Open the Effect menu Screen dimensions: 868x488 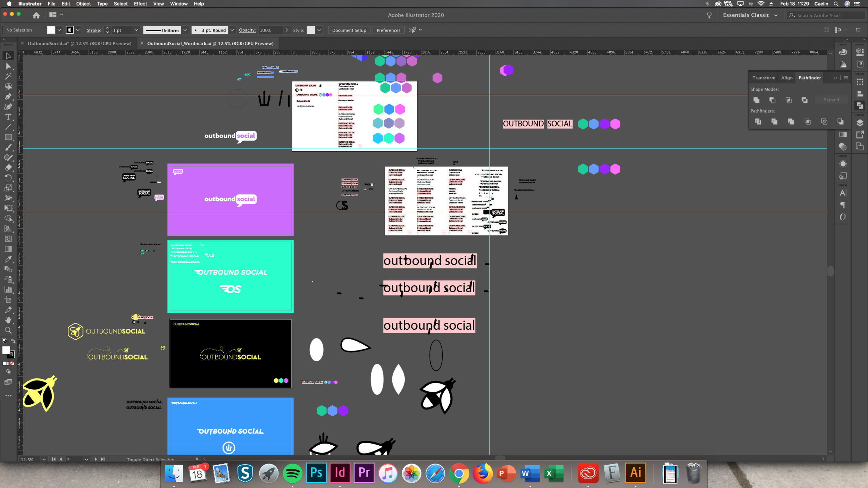point(140,4)
